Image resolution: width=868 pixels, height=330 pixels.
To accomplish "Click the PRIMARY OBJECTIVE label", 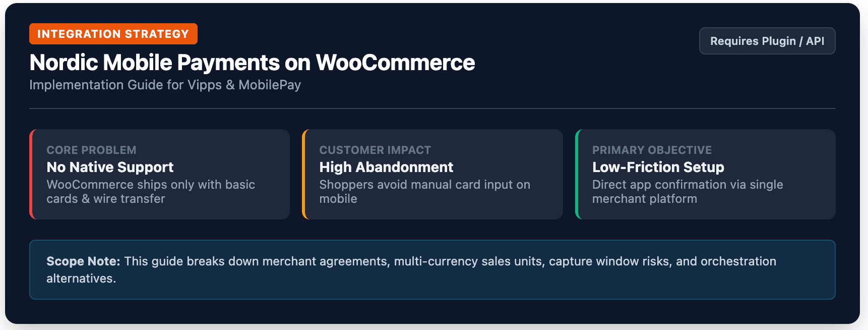I will pyautogui.click(x=652, y=150).
